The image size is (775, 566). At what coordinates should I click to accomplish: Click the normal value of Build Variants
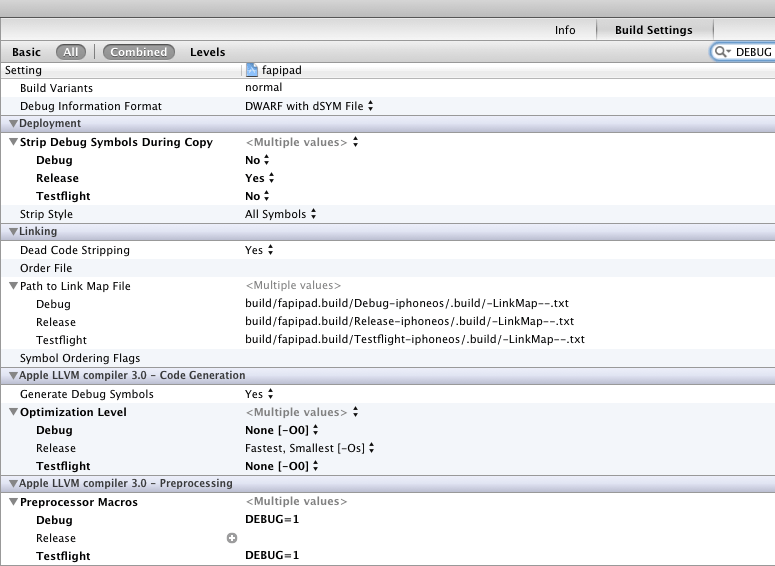(x=263, y=87)
